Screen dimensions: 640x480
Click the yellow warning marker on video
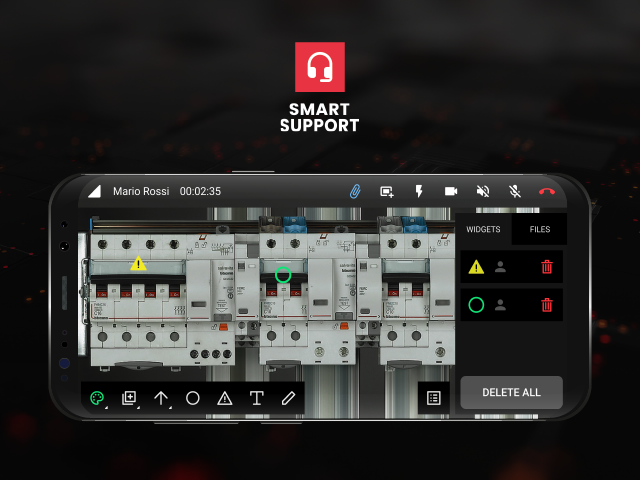(138, 264)
